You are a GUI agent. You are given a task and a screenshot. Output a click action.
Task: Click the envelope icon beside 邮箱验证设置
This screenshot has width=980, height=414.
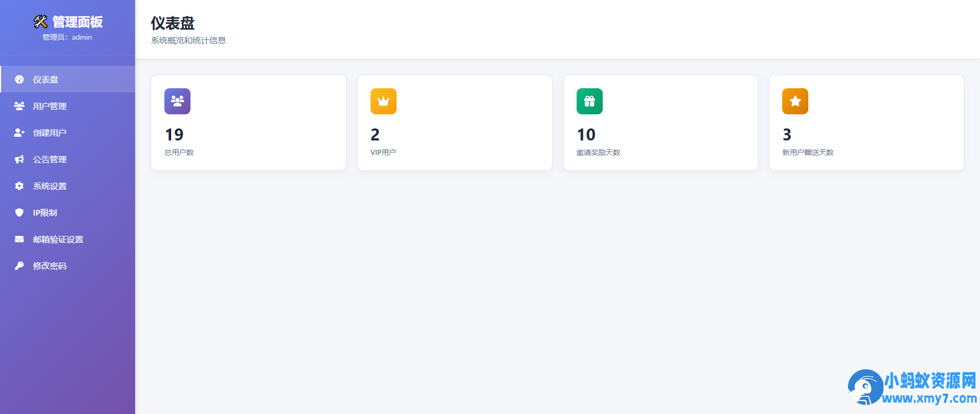coord(19,239)
